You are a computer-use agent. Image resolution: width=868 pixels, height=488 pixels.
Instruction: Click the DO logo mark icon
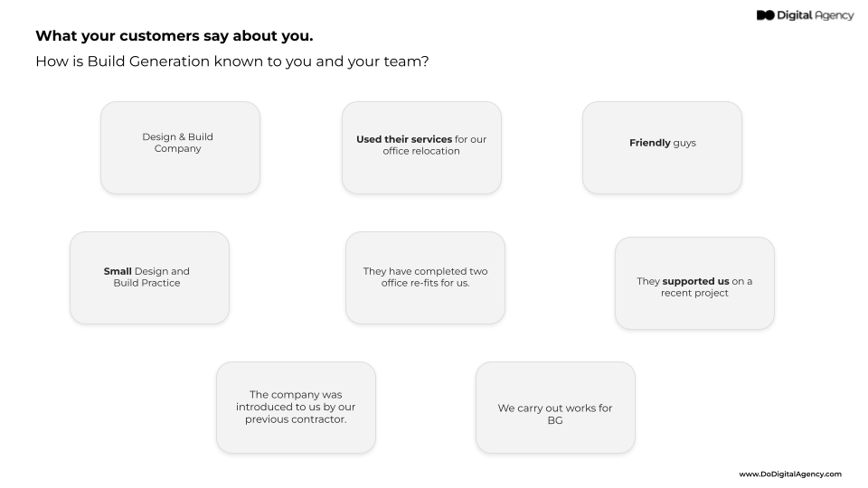click(765, 15)
